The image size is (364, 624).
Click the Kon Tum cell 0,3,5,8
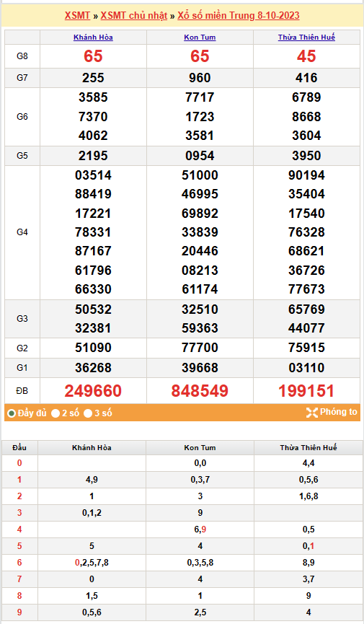(x=200, y=563)
